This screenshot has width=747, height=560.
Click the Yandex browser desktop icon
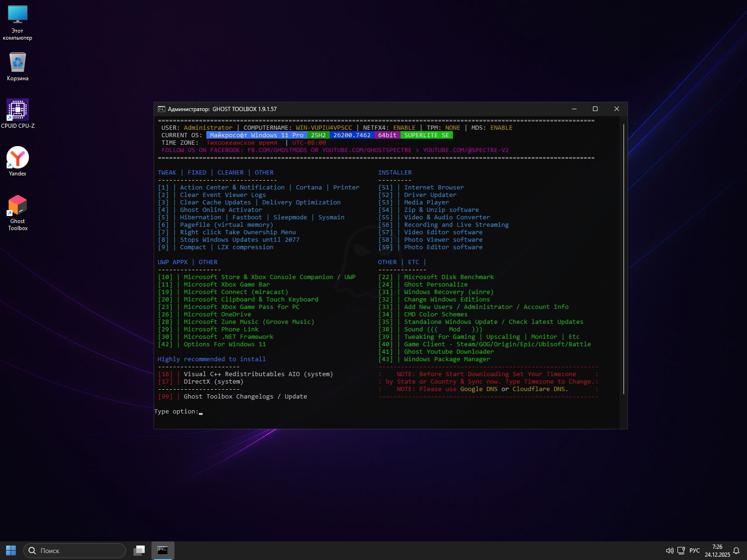pyautogui.click(x=18, y=158)
